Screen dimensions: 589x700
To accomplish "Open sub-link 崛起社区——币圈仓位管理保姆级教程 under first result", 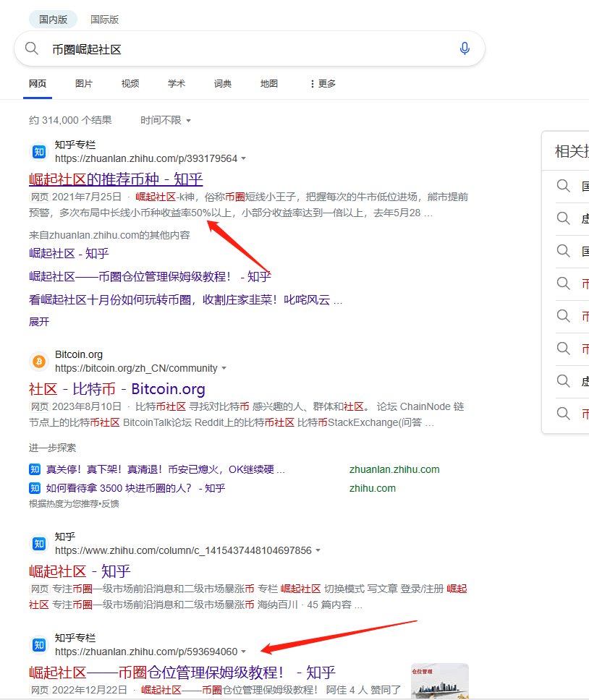I will point(150,276).
